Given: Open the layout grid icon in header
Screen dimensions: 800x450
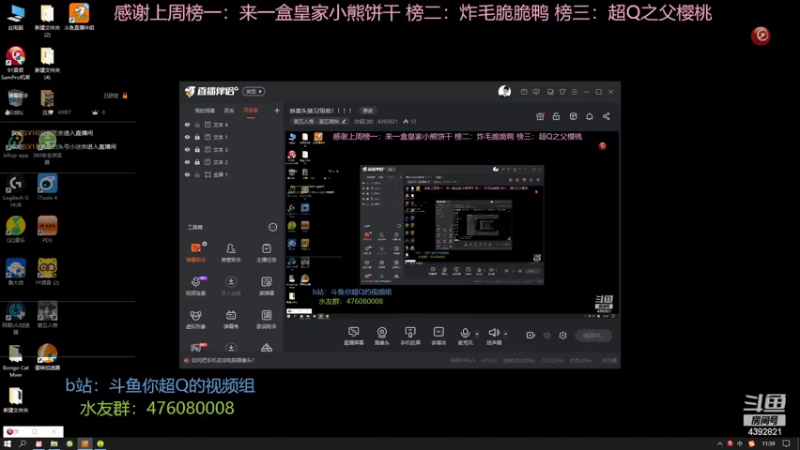Looking at the screenshot, I should 573,116.
